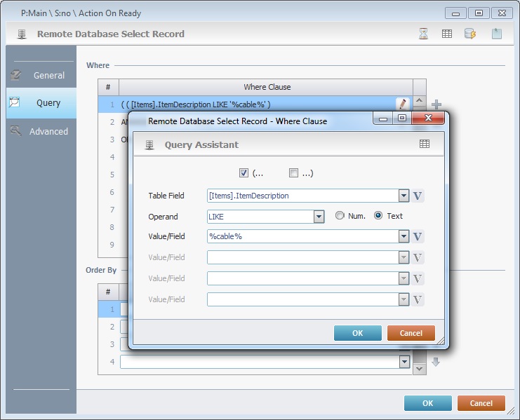Image resolution: width=520 pixels, height=420 pixels.
Task: Select the Text radio button
Action: tap(379, 216)
